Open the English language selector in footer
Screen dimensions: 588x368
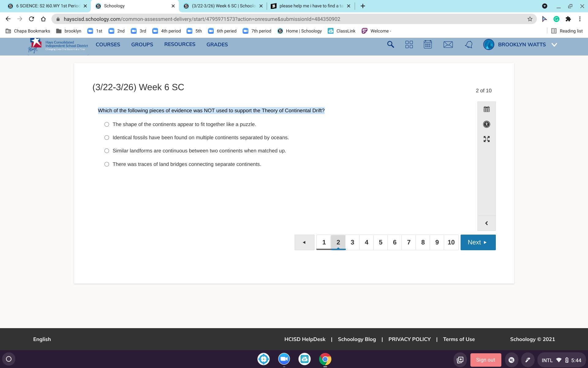(42, 339)
